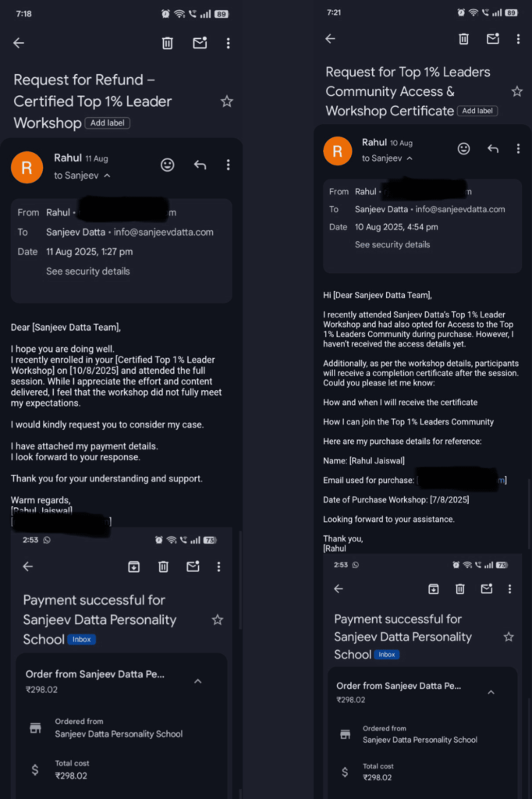532x799 pixels.
Task: Add emoji reaction to Rahul's 10 Aug message
Action: click(463, 148)
